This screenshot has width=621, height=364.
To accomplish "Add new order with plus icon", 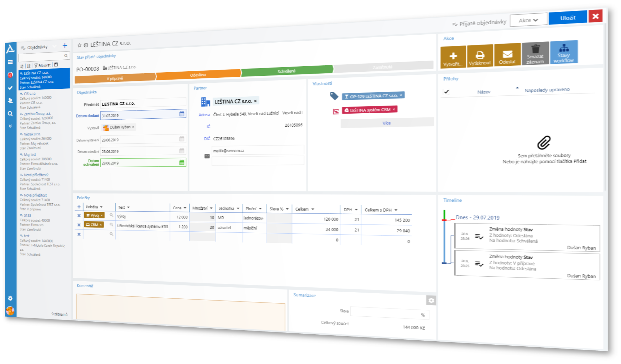I will (x=65, y=45).
